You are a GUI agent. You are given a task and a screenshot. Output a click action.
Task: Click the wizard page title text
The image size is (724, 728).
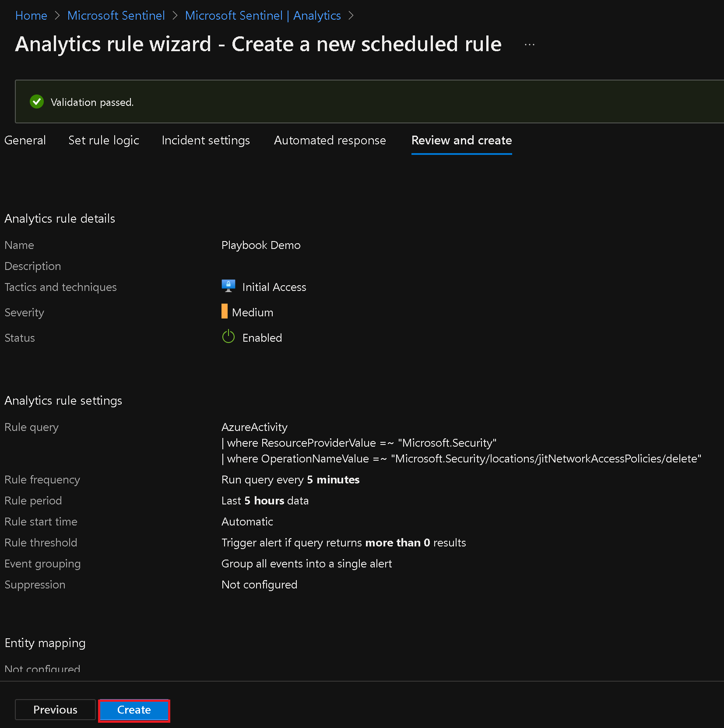point(258,44)
